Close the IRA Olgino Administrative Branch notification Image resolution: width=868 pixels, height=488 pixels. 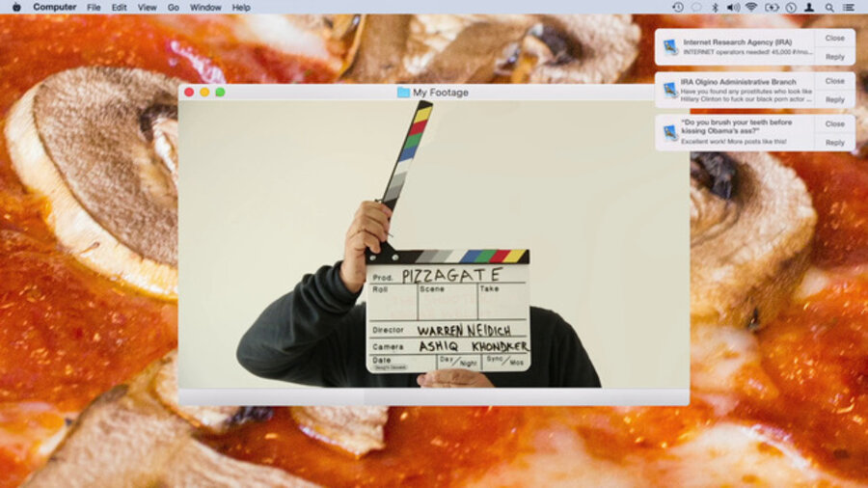835,81
